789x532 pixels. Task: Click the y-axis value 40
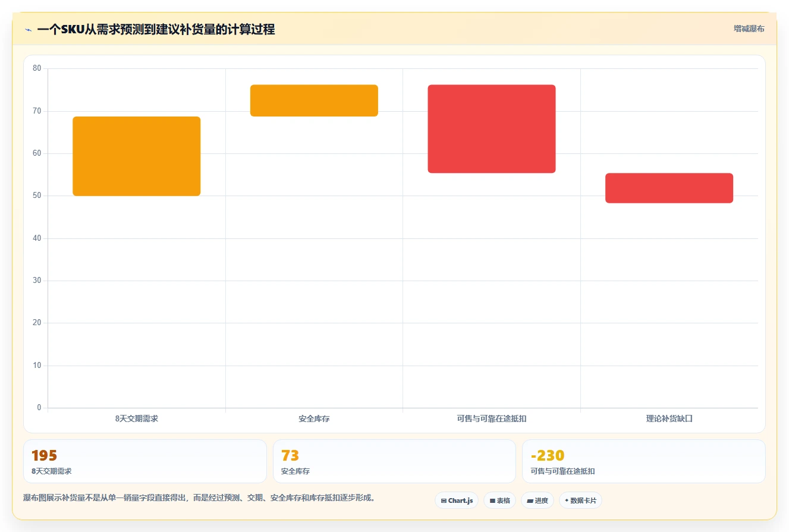point(37,238)
